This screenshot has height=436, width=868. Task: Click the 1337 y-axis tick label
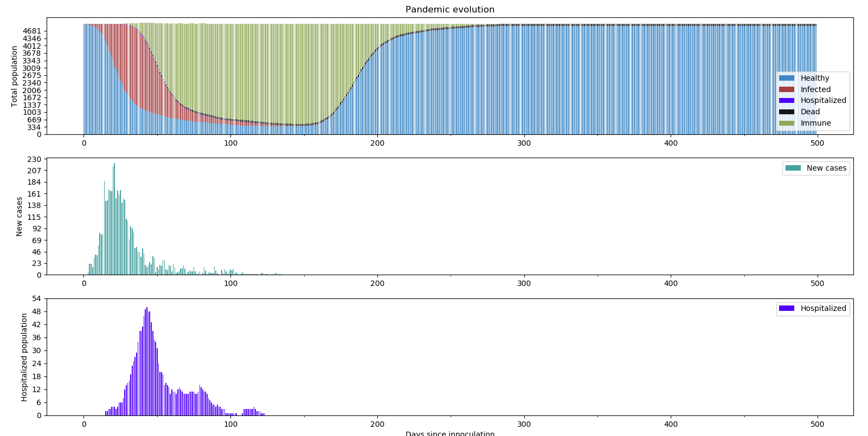point(32,105)
